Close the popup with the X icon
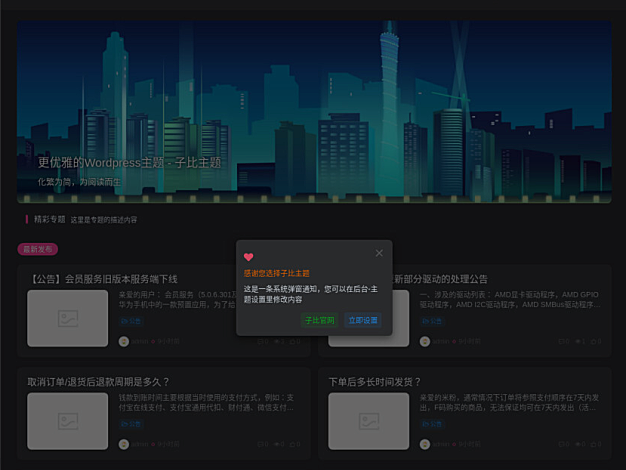This screenshot has height=470, width=626. (x=379, y=253)
